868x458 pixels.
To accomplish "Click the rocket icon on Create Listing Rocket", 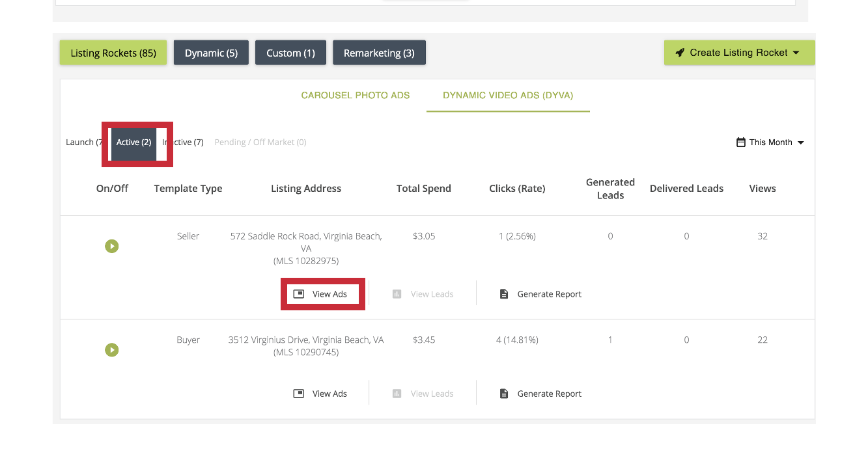I will click(680, 53).
